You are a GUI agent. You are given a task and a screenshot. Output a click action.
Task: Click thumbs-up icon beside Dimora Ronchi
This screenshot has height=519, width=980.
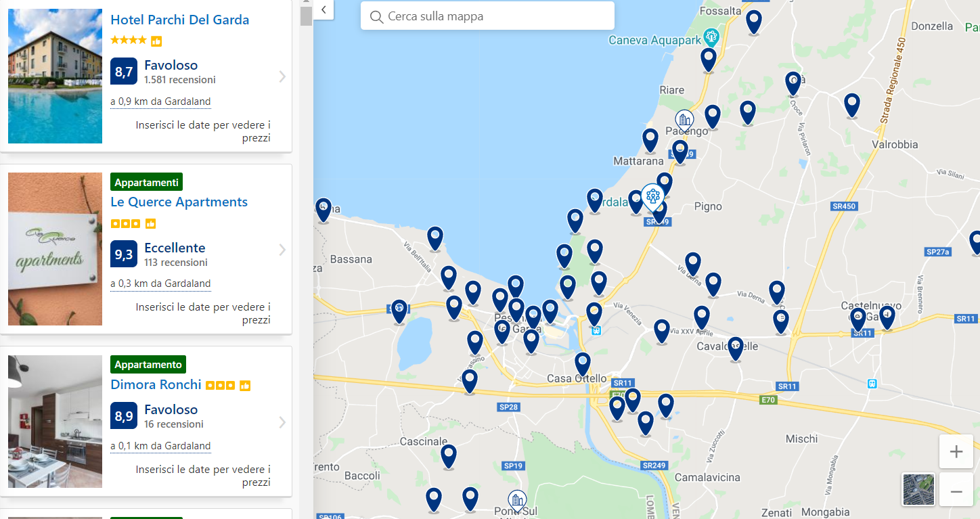pos(245,386)
